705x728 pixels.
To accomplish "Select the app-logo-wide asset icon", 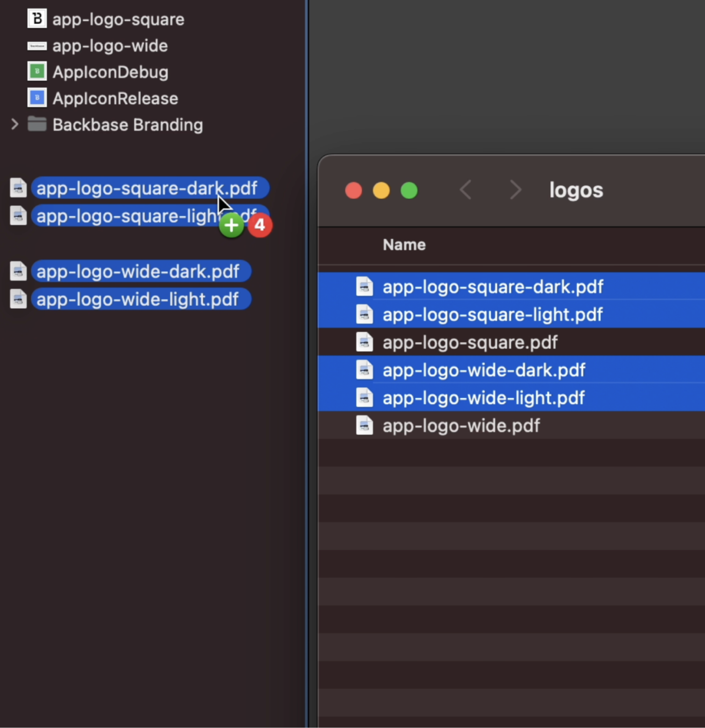I will pyautogui.click(x=37, y=46).
